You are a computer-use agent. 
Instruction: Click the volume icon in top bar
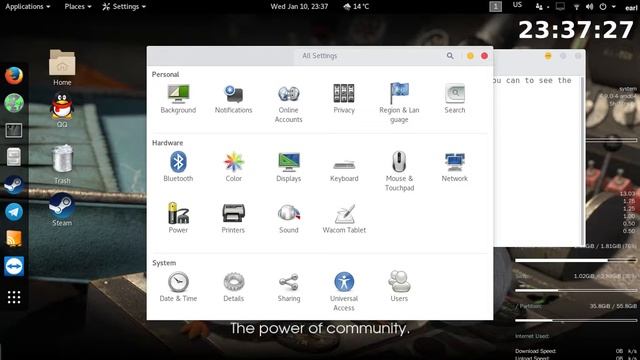(x=589, y=7)
